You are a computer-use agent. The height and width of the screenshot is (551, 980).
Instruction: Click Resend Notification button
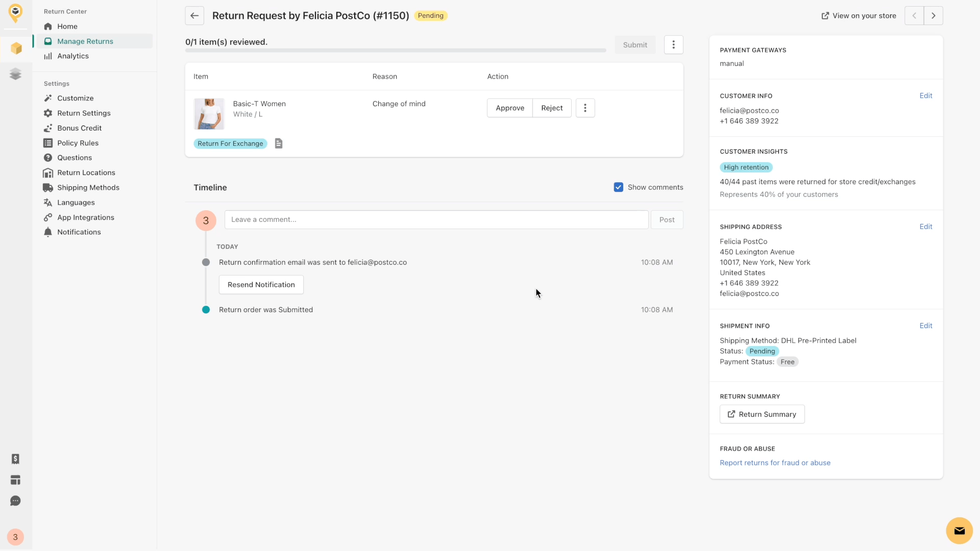click(x=261, y=285)
